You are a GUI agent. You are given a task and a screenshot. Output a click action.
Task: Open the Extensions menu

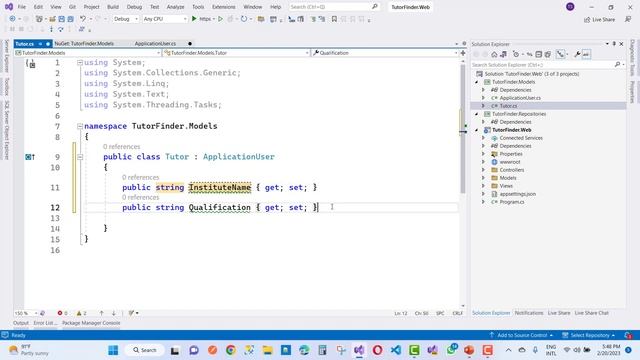[224, 7]
